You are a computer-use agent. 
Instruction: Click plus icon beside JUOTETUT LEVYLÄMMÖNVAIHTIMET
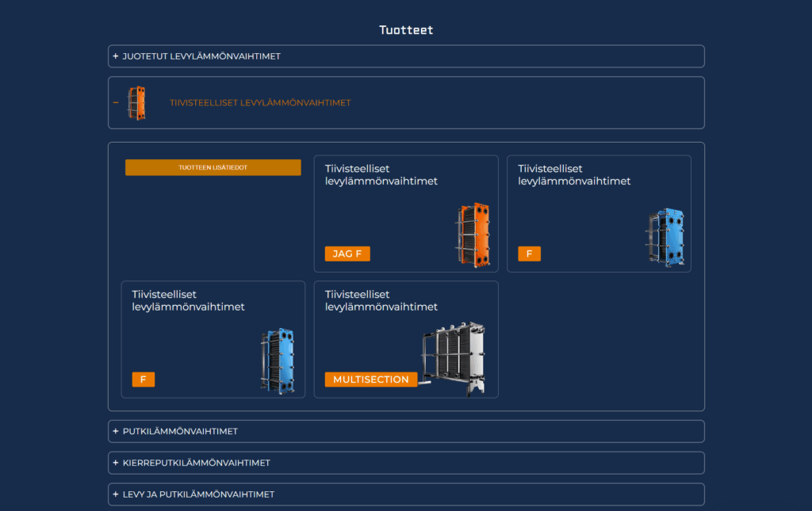pyautogui.click(x=116, y=56)
